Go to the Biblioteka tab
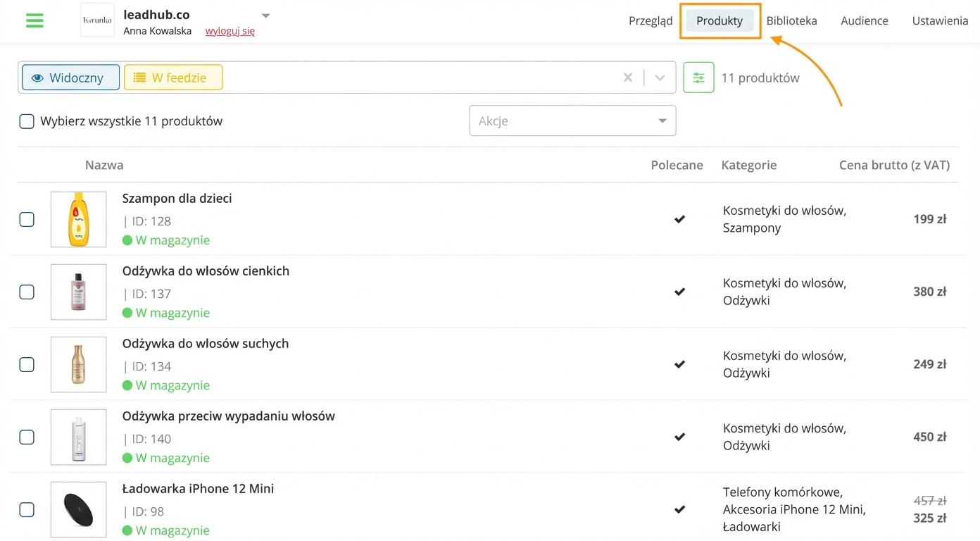980x541 pixels. coord(791,20)
